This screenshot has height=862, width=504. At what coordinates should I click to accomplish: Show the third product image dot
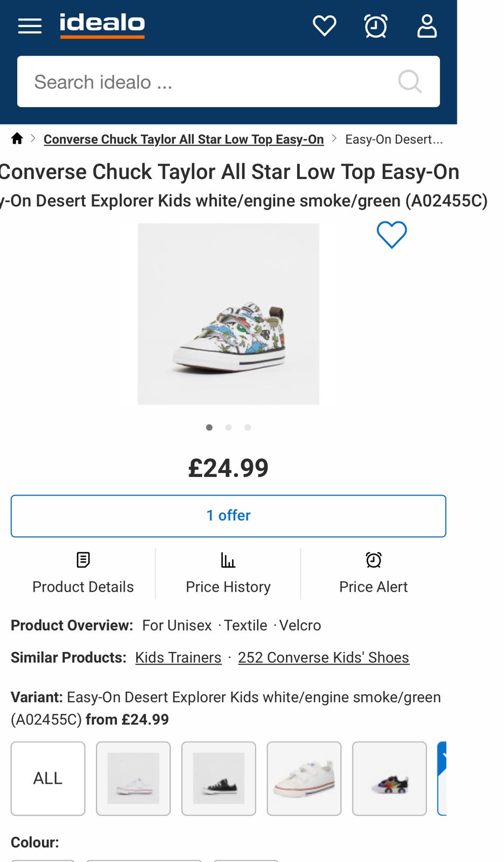pyautogui.click(x=248, y=428)
